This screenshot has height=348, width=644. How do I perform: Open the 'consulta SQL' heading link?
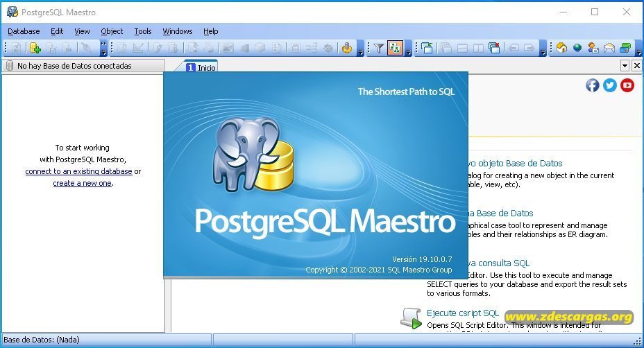(499, 263)
